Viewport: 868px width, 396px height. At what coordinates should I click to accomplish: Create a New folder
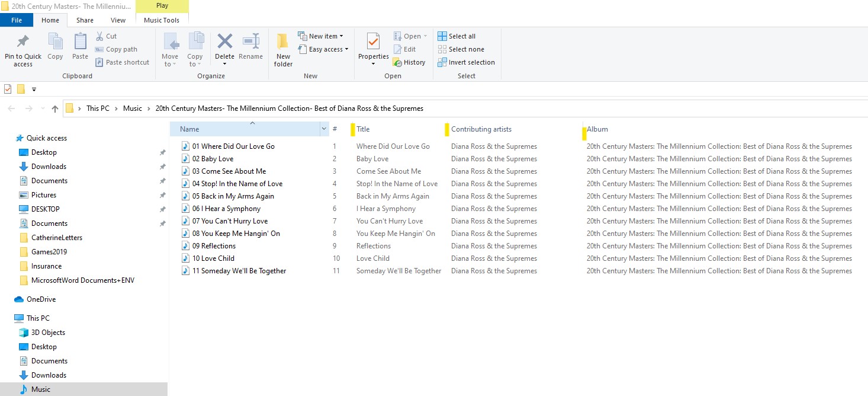pyautogui.click(x=283, y=50)
